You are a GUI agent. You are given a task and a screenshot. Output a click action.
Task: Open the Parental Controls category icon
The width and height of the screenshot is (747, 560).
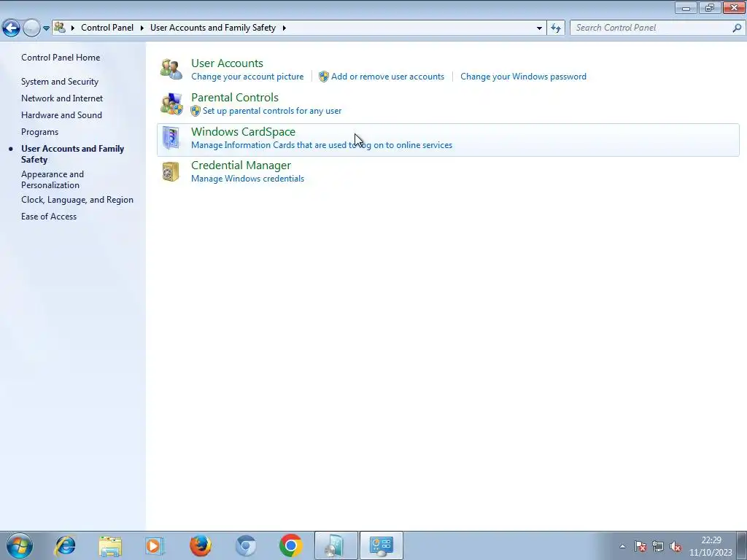pyautogui.click(x=171, y=104)
